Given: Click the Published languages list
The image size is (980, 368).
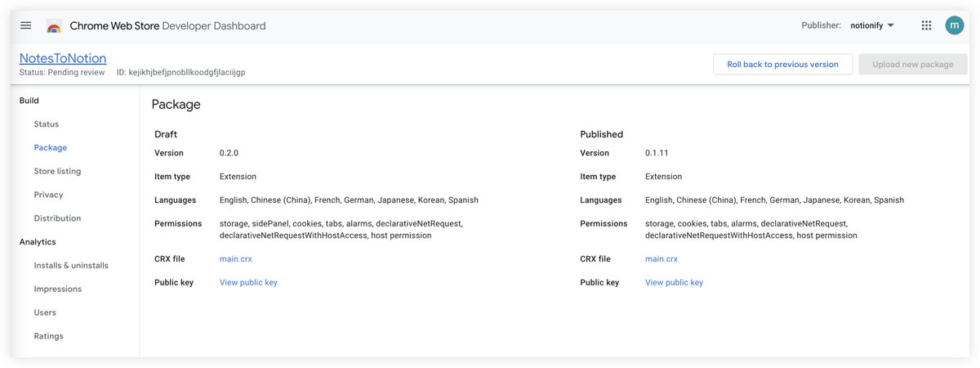Looking at the screenshot, I should pyautogui.click(x=774, y=200).
